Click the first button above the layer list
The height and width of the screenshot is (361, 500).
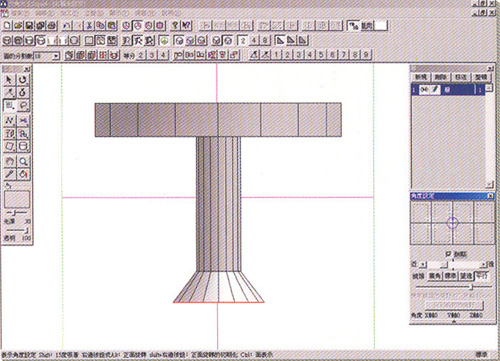pyautogui.click(x=421, y=77)
